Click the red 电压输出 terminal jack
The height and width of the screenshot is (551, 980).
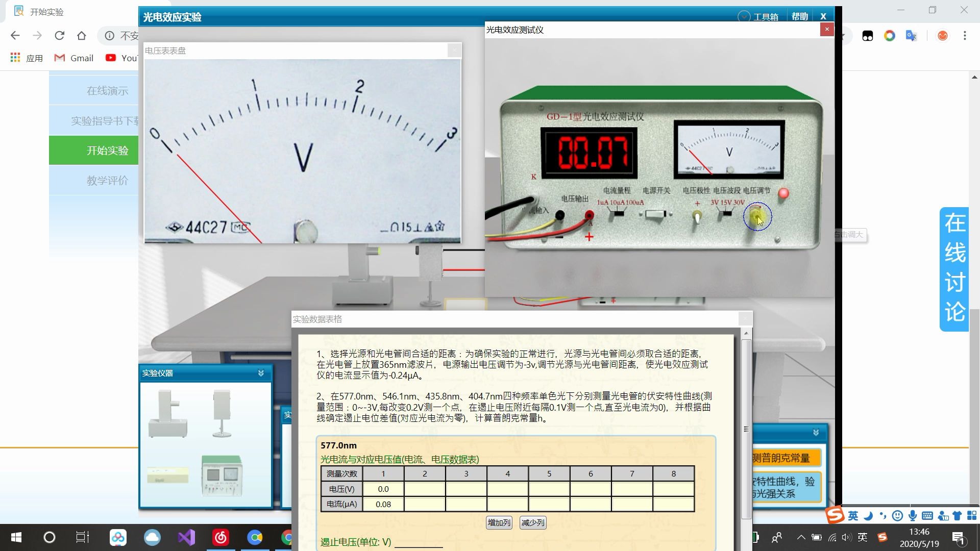589,215
